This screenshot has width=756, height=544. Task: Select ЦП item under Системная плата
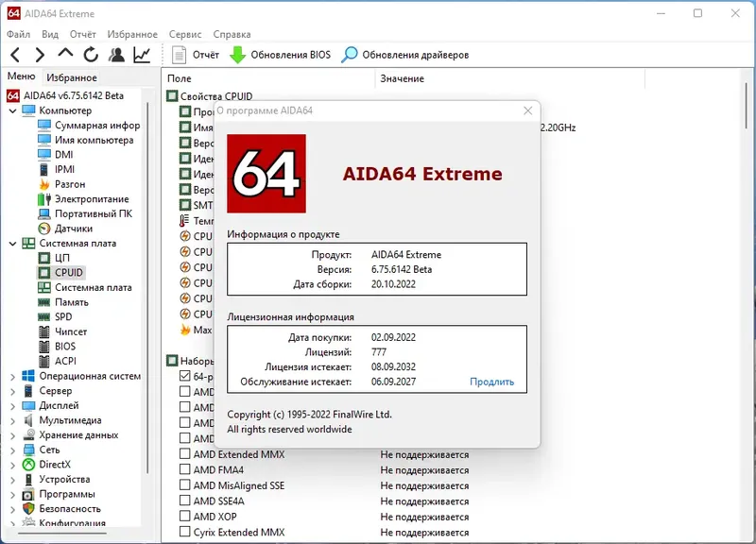(x=54, y=258)
